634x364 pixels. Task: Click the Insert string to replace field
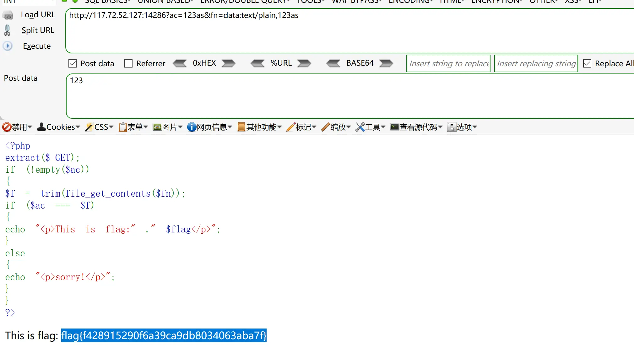pos(448,64)
